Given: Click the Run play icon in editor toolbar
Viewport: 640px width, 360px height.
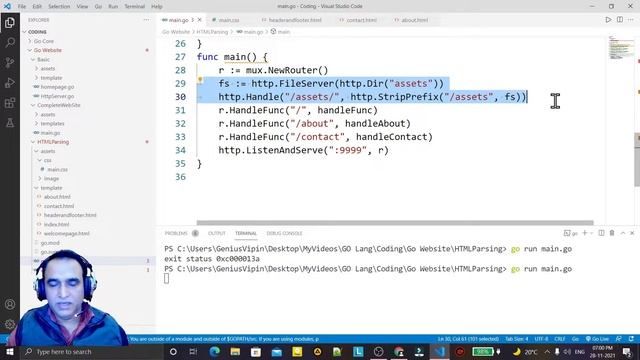Looking at the screenshot, I should (608, 20).
